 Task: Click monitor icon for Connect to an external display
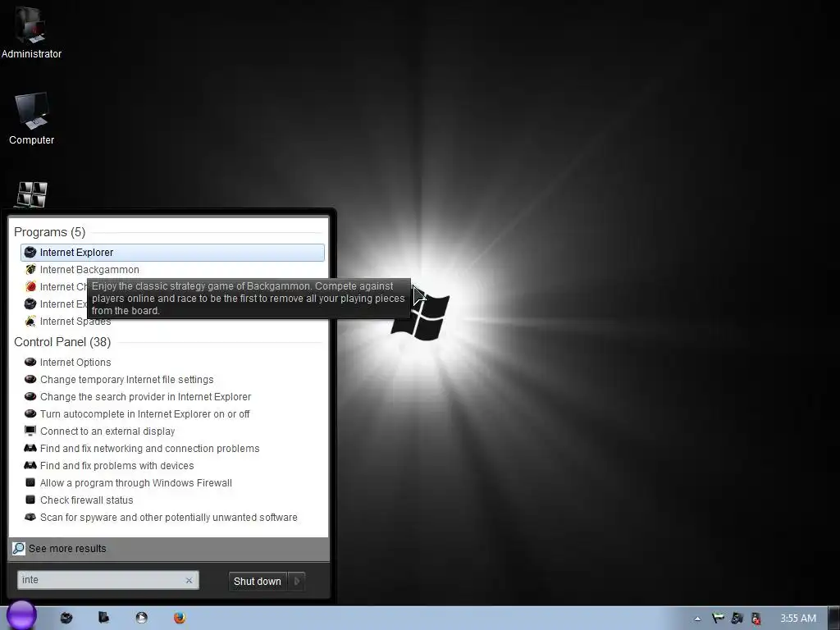30,431
